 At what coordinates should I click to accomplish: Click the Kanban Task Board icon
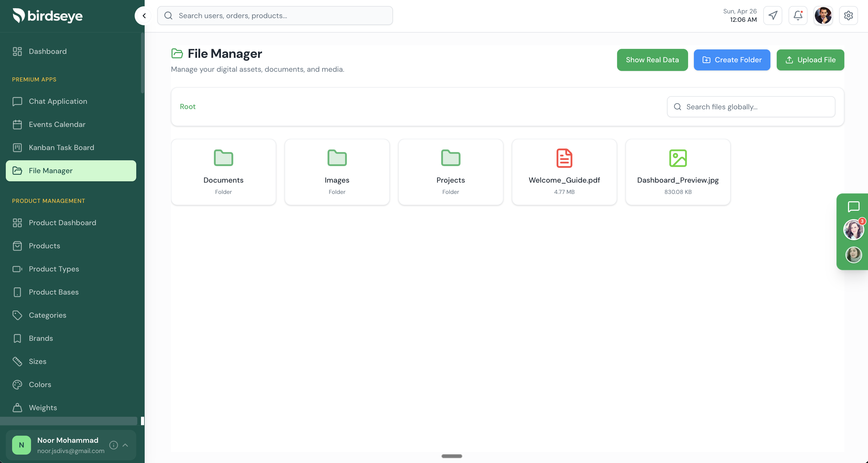(17, 147)
